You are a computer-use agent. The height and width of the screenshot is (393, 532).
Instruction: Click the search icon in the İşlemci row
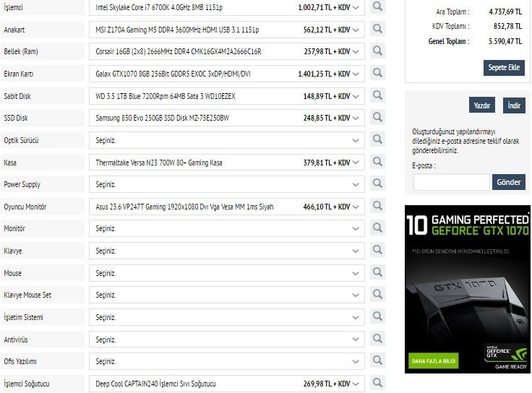377,7
